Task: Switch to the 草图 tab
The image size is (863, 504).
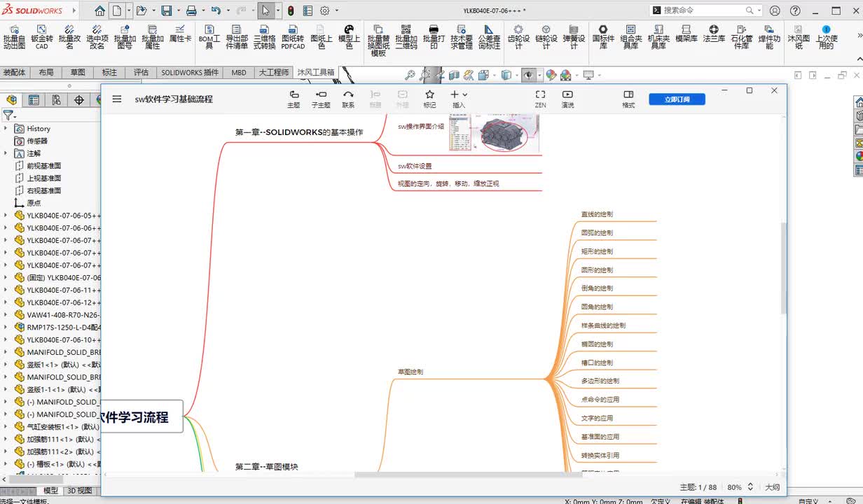Action: click(x=78, y=72)
